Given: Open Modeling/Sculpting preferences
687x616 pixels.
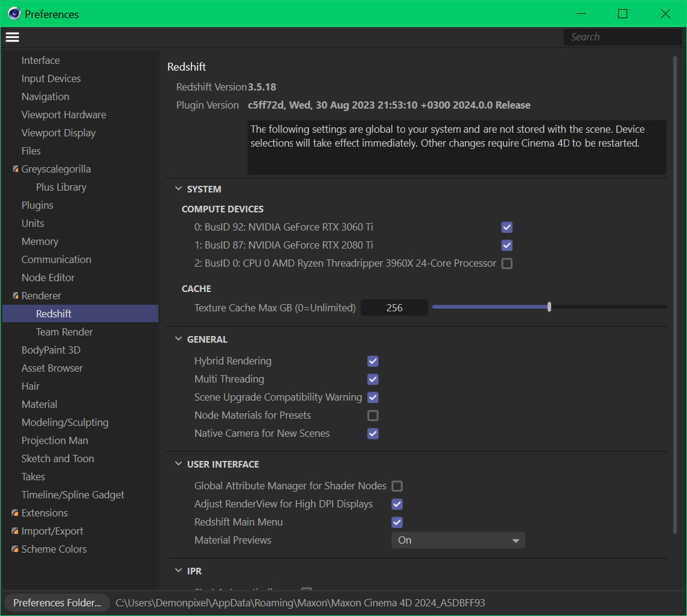Looking at the screenshot, I should [x=65, y=422].
